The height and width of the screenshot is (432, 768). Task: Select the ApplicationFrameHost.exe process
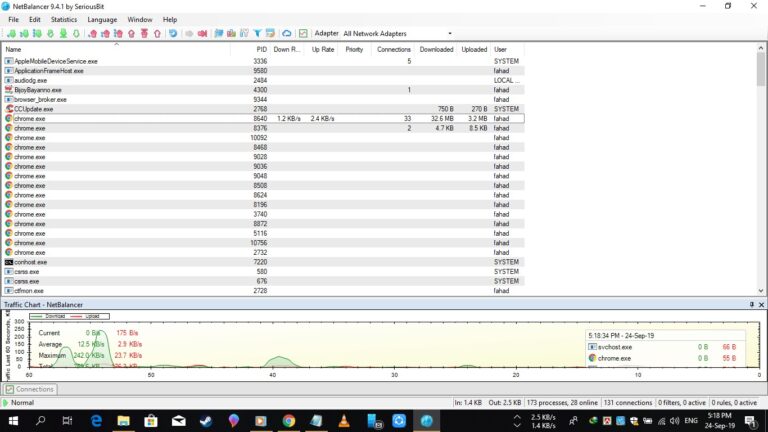pyautogui.click(x=264, y=71)
